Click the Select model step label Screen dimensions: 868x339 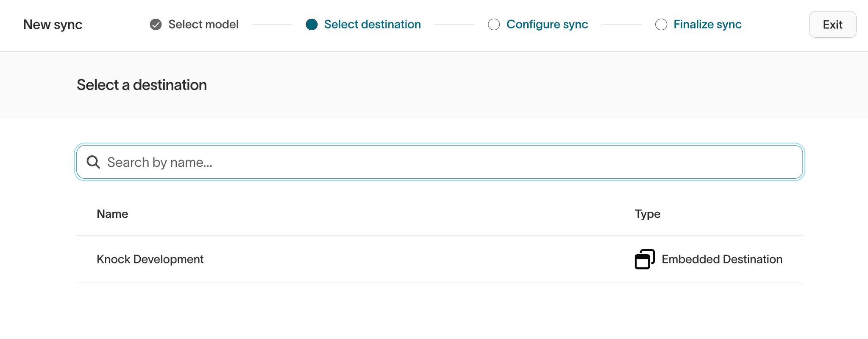point(204,25)
